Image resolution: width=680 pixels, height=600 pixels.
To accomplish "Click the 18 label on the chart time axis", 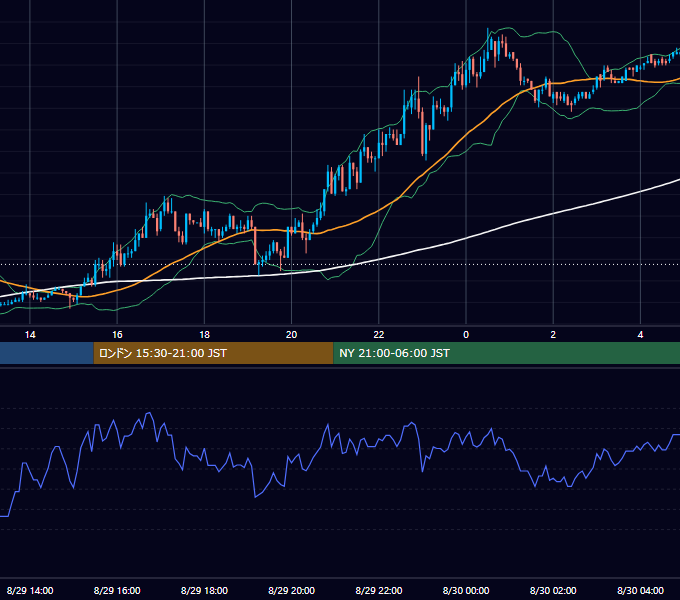I will click(204, 335).
